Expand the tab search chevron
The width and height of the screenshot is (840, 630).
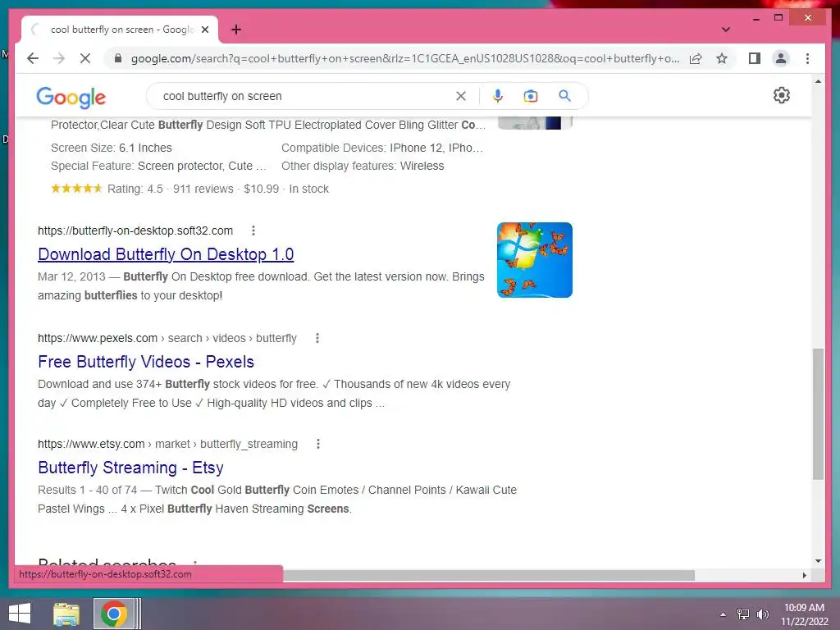click(x=725, y=30)
